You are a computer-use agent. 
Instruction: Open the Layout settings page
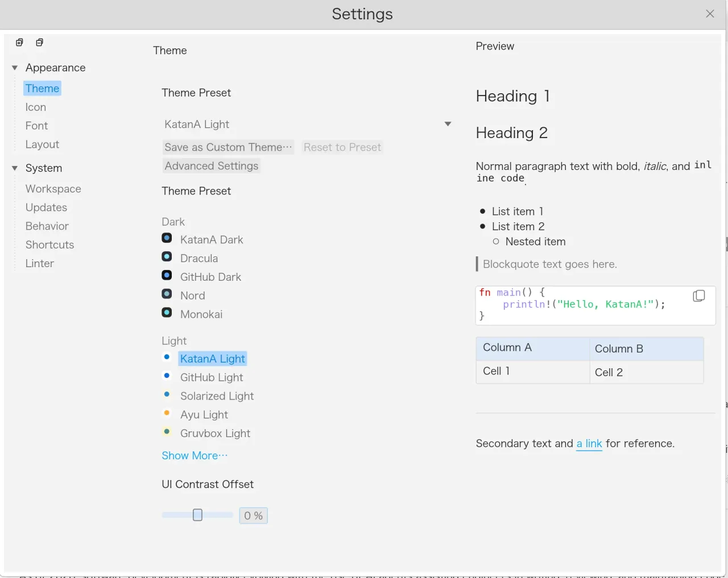[42, 144]
